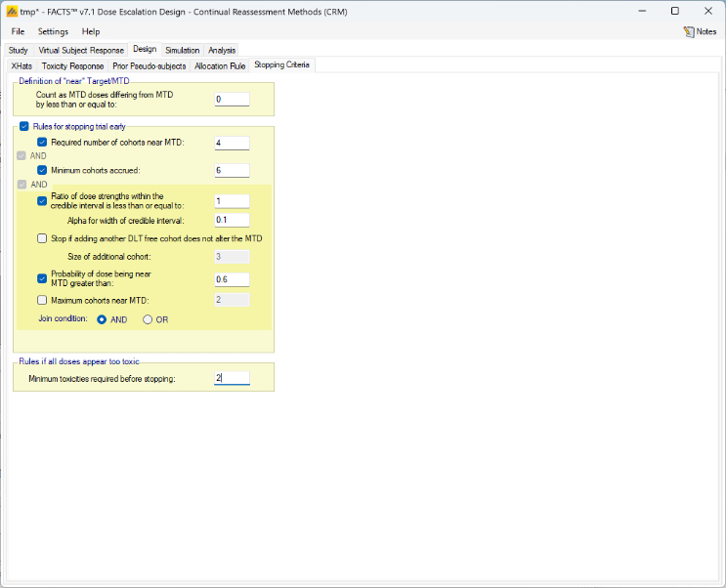This screenshot has height=588, width=727.
Task: Click the 'Minimum toxicities required before stopping' field
Action: pos(232,378)
